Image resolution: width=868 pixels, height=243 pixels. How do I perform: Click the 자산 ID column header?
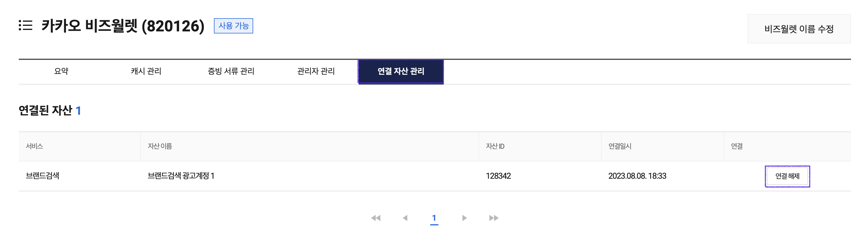pos(495,146)
